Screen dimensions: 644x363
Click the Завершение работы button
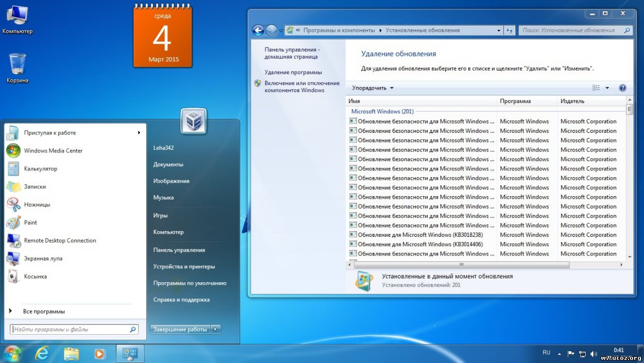point(180,330)
